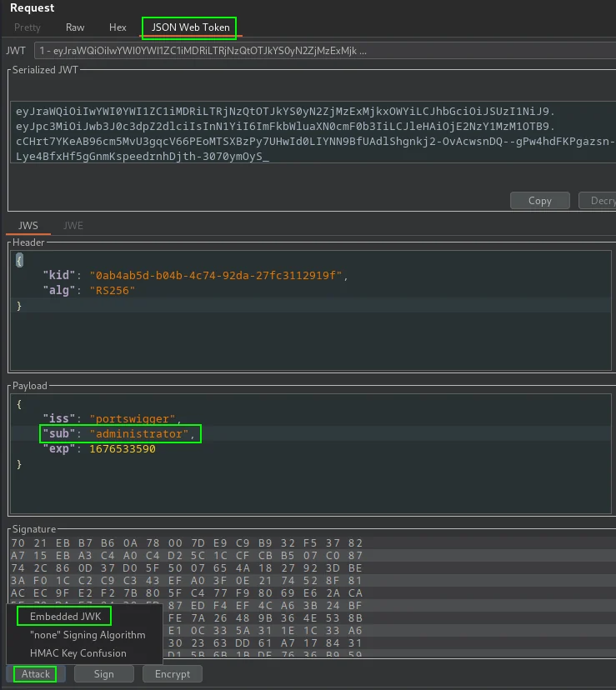Click the sub administrator line in Payload

[x=120, y=434]
